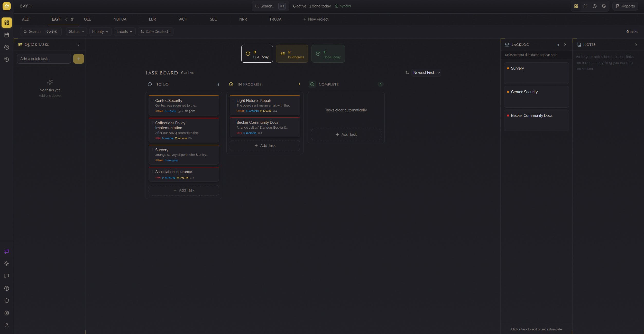Click the sun theme icon in sidebar
Viewport: 644px width, 334px height.
tap(7, 264)
